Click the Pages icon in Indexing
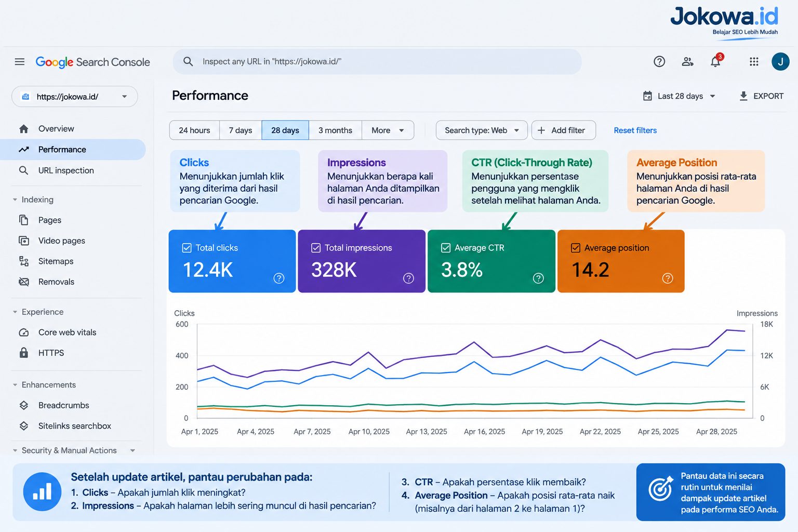Screen dimensions: 798x532 23,220
